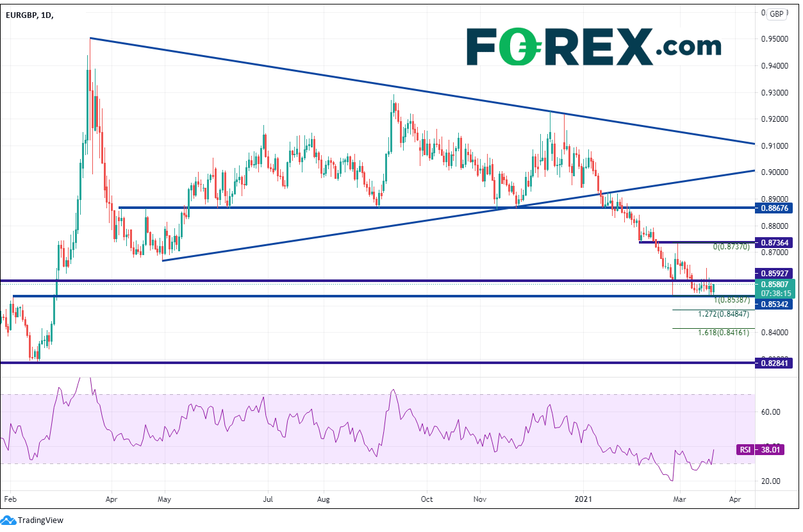Click the Oct date axis label
Image resolution: width=803 pixels, height=532 pixels.
(427, 498)
